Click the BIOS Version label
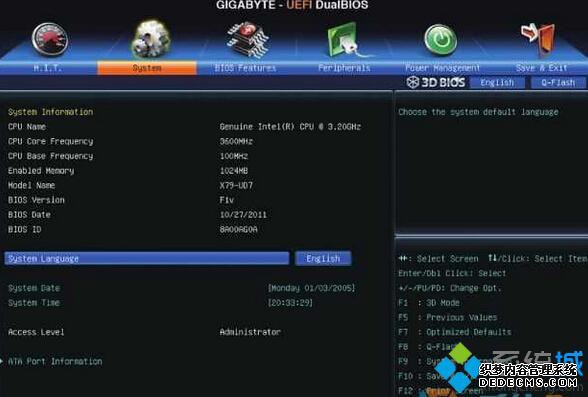588x397 pixels. click(36, 200)
